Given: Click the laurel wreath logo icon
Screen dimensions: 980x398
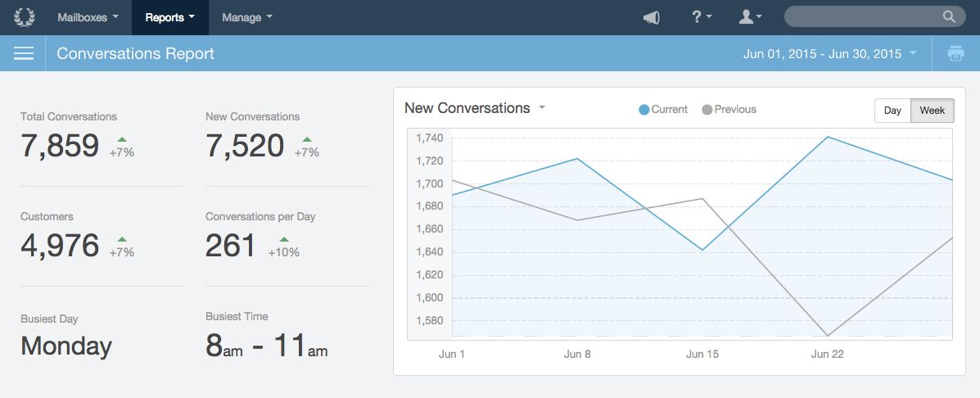Looking at the screenshot, I should [x=25, y=17].
